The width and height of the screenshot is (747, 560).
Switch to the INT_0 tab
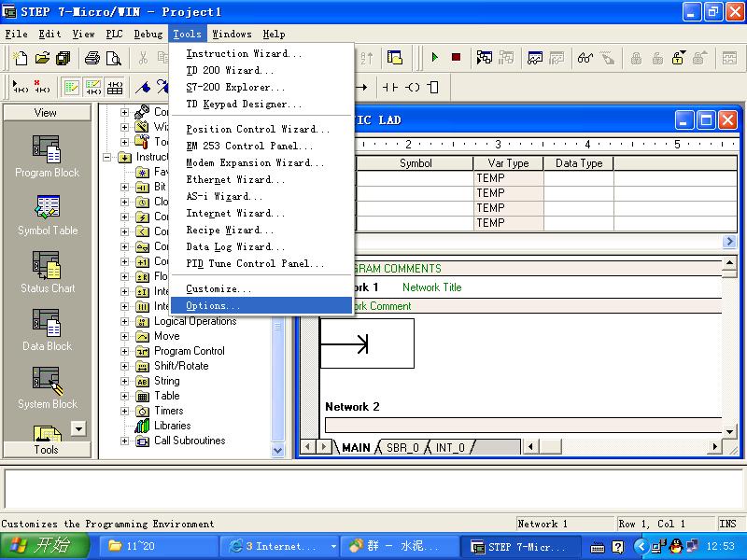coord(450,448)
